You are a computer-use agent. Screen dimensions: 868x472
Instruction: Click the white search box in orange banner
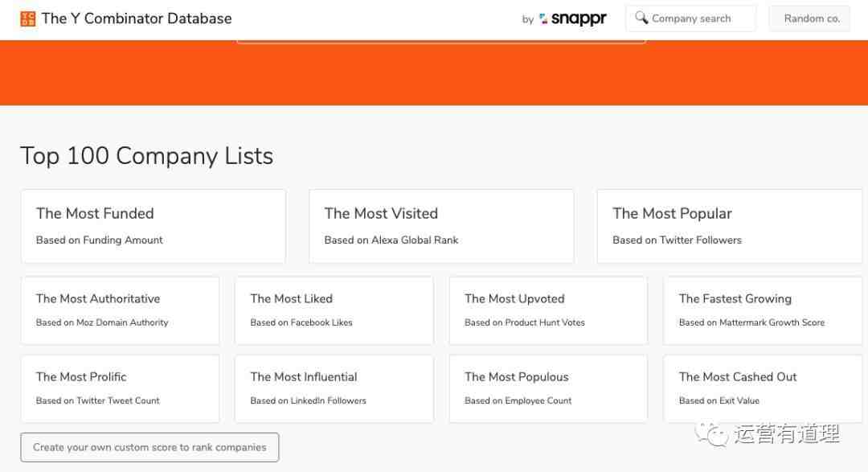pos(441,41)
